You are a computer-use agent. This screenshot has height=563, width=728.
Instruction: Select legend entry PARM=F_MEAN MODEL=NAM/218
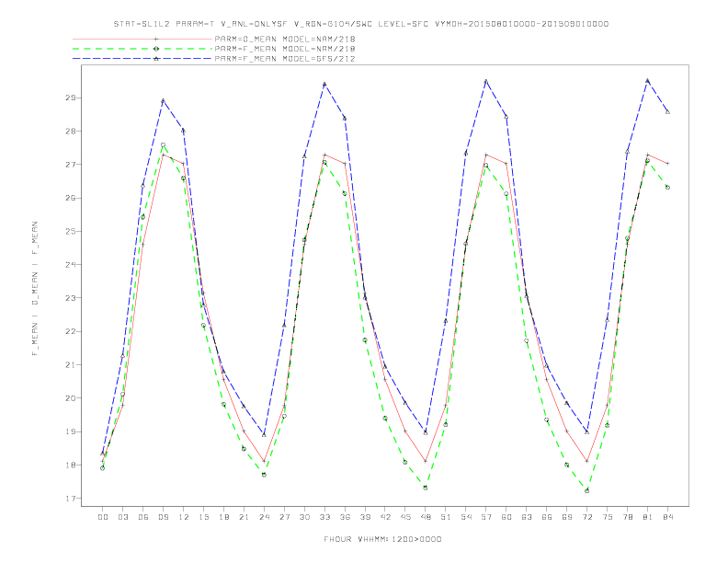click(x=285, y=49)
